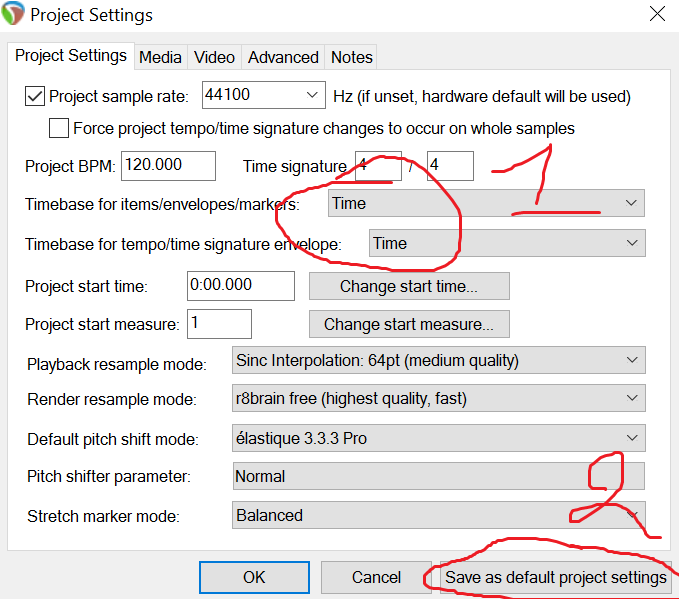This screenshot has width=679, height=599.
Task: Expand Timebase for items/envelopes/markers dropdown
Action: coord(486,204)
